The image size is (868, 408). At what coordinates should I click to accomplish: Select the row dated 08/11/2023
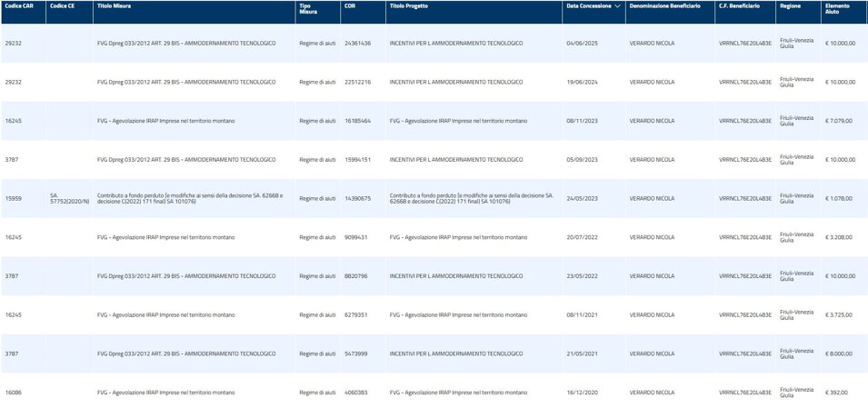pyautogui.click(x=580, y=120)
